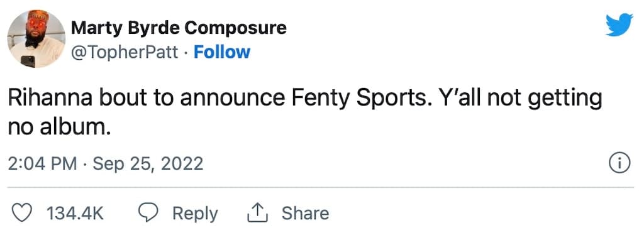
Task: Click the reply speech bubble icon
Action: pos(148,213)
